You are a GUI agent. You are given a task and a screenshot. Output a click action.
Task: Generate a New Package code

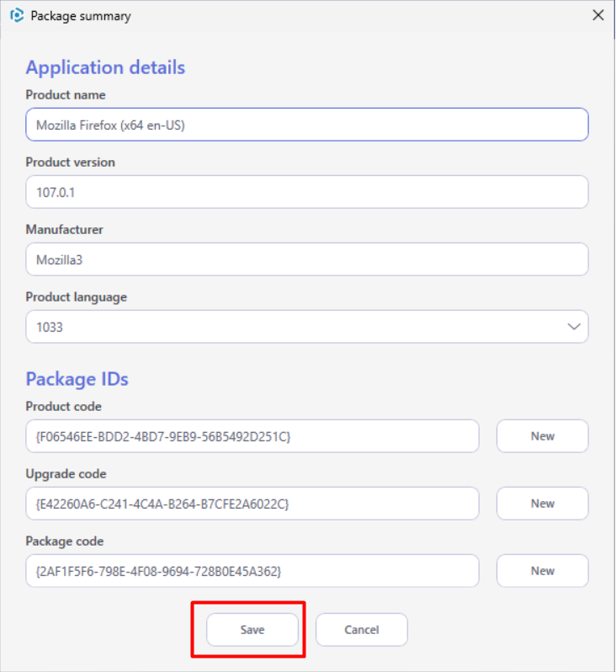542,571
